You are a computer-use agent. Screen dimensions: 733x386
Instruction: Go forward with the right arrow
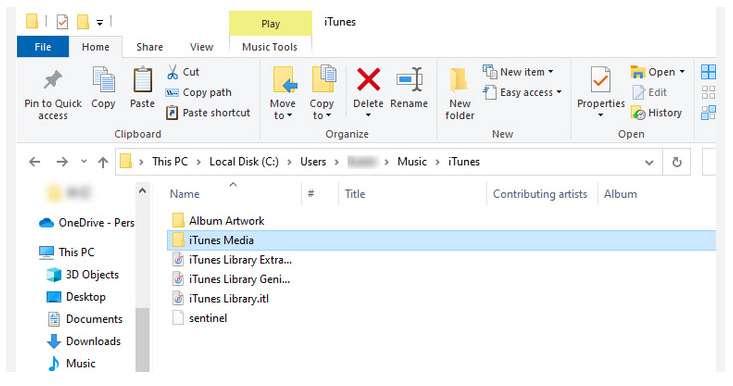[62, 162]
